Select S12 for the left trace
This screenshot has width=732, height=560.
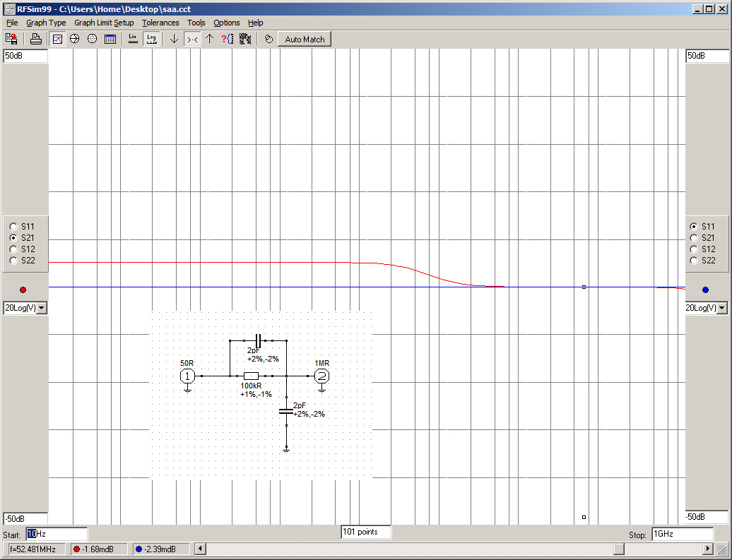13,249
